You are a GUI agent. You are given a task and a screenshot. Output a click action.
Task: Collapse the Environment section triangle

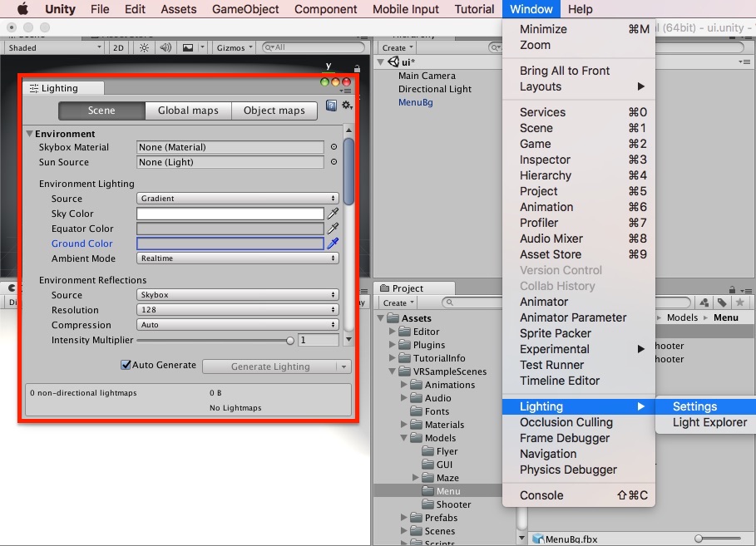point(29,134)
